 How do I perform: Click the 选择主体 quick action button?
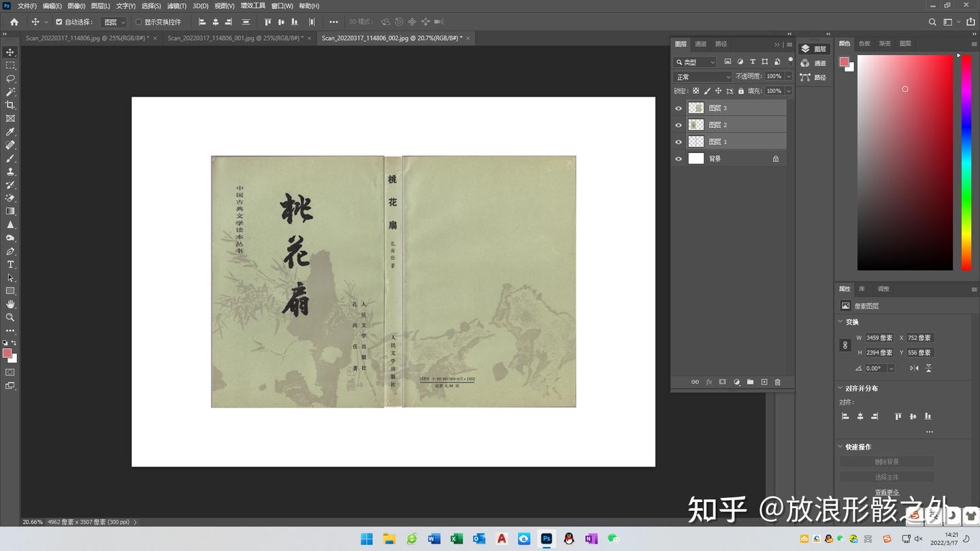[x=887, y=477]
